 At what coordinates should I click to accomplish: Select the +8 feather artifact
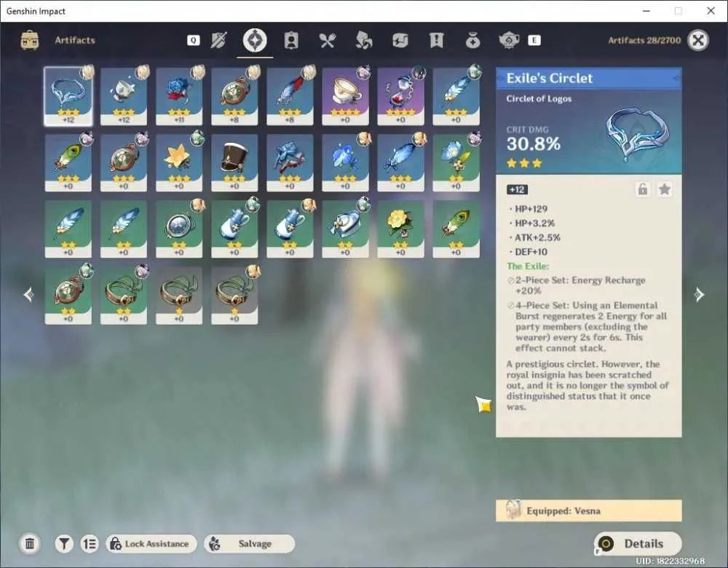pos(290,96)
